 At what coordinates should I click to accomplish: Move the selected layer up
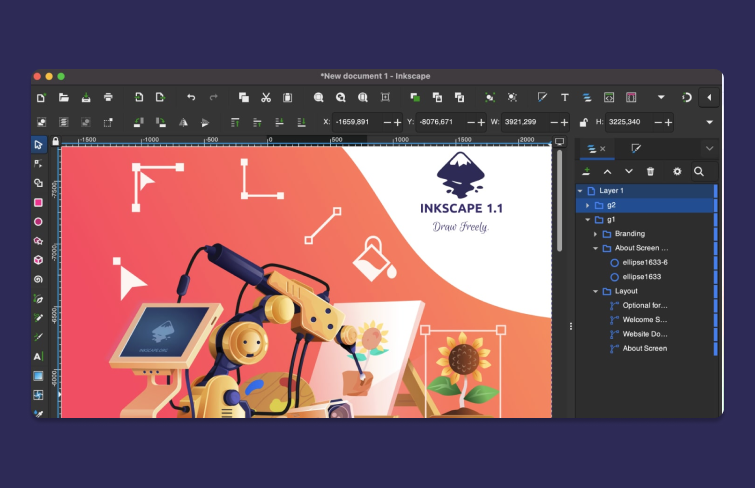(608, 171)
